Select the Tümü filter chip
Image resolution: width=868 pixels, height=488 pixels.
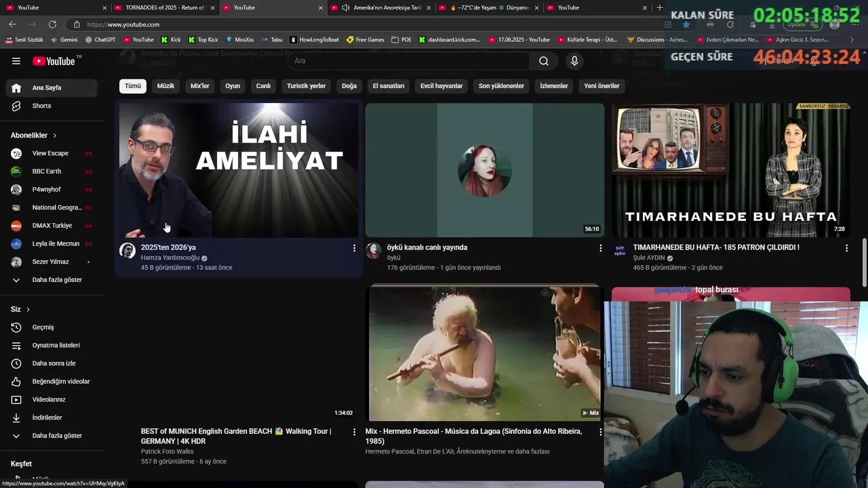(x=133, y=86)
